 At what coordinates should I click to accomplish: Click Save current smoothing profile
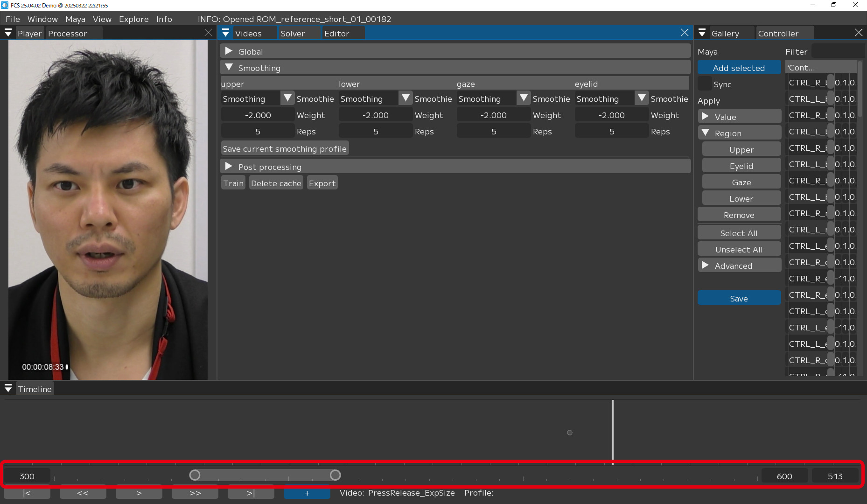(x=285, y=148)
